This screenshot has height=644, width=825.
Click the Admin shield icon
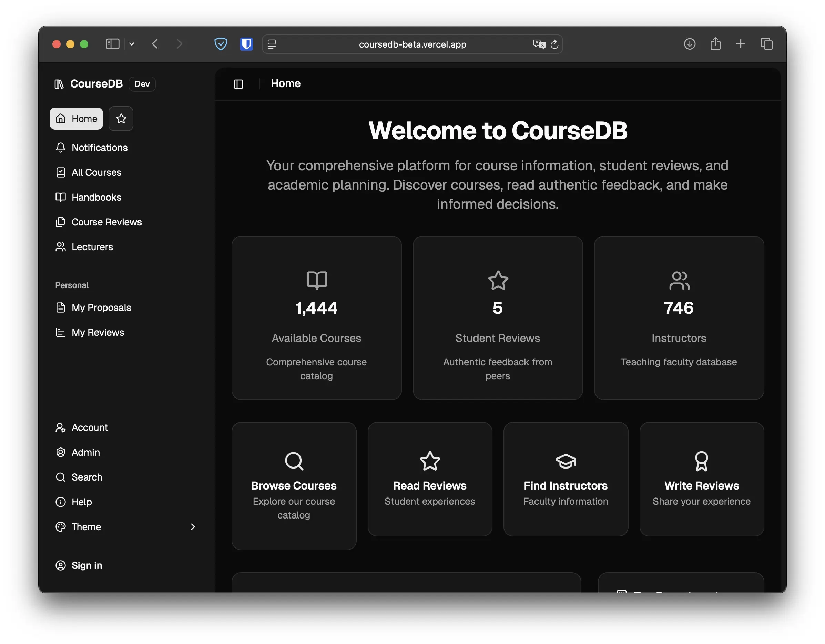pyautogui.click(x=60, y=452)
